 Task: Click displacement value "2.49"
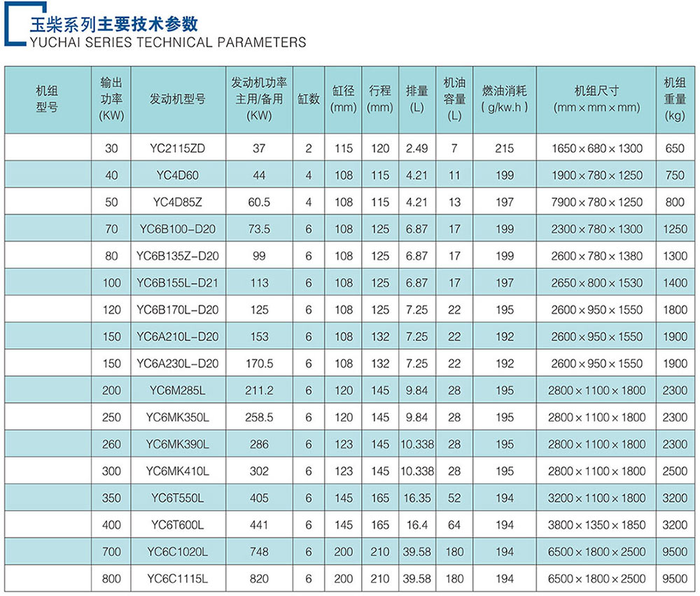[x=417, y=148]
